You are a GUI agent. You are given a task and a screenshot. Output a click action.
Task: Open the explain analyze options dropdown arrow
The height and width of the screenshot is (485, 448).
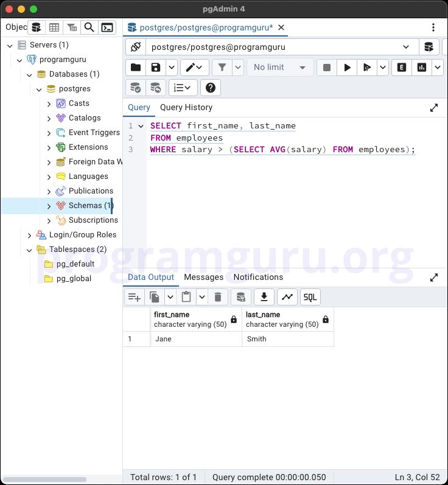[438, 68]
